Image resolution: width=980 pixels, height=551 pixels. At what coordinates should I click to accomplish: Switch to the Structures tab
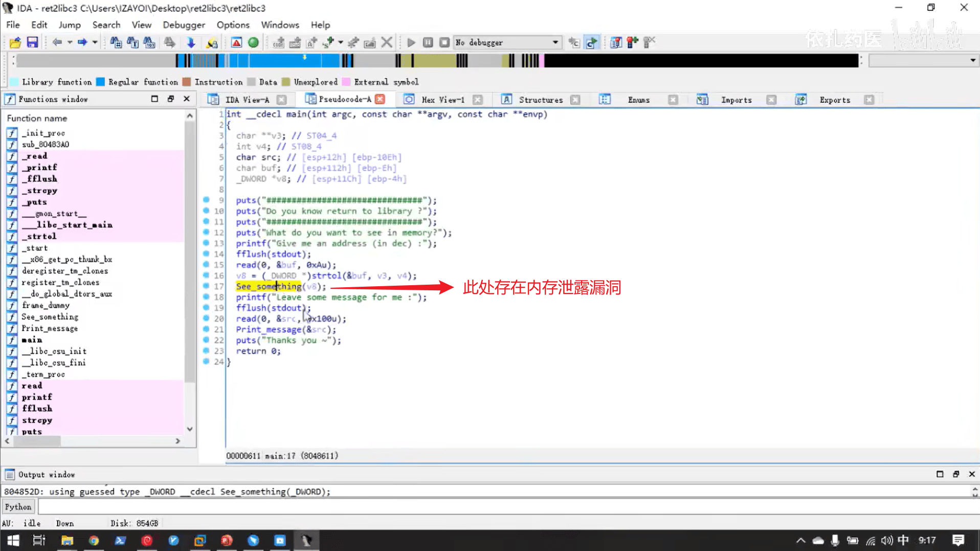click(x=540, y=100)
